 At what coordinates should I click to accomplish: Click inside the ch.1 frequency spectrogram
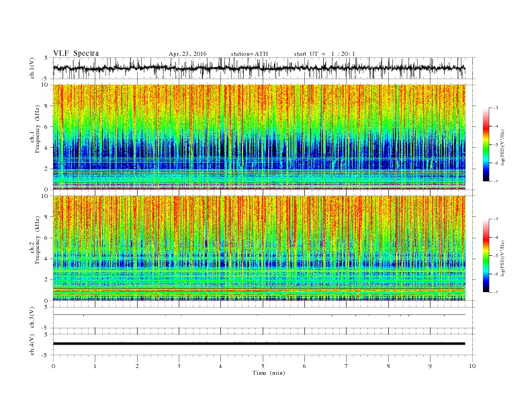259,137
